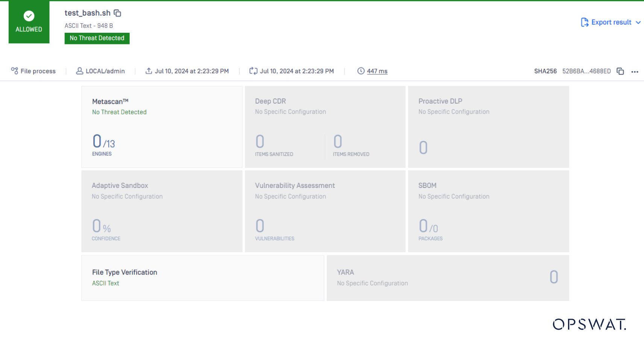Click the reprocess icon beside the second timestamp

(x=253, y=70)
